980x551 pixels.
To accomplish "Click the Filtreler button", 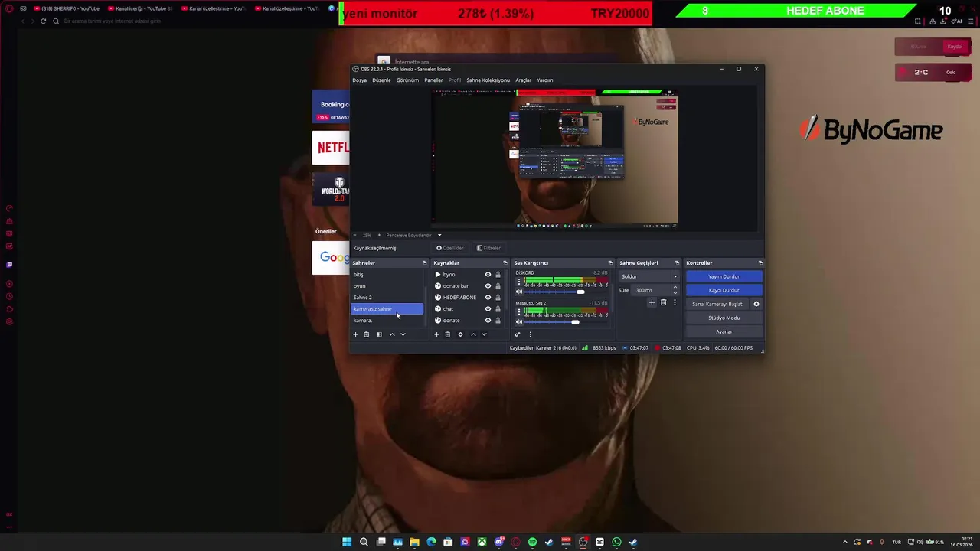I will [488, 248].
